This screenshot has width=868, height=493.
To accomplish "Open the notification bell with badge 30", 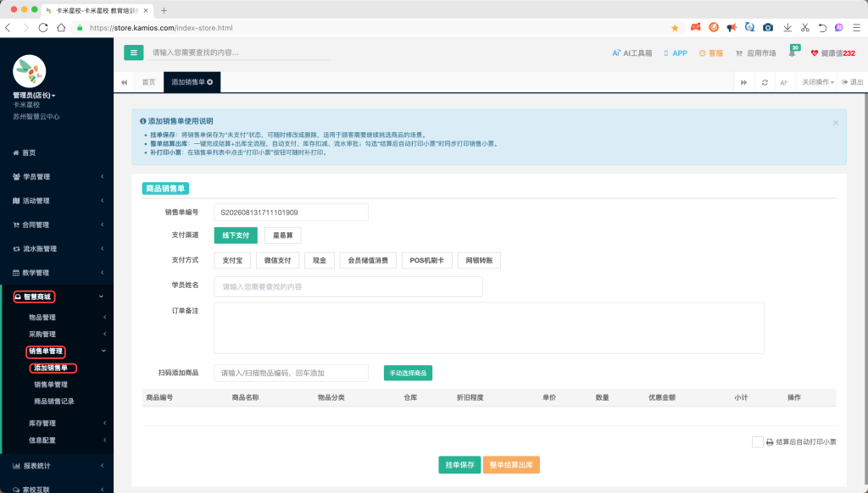I will tap(793, 53).
